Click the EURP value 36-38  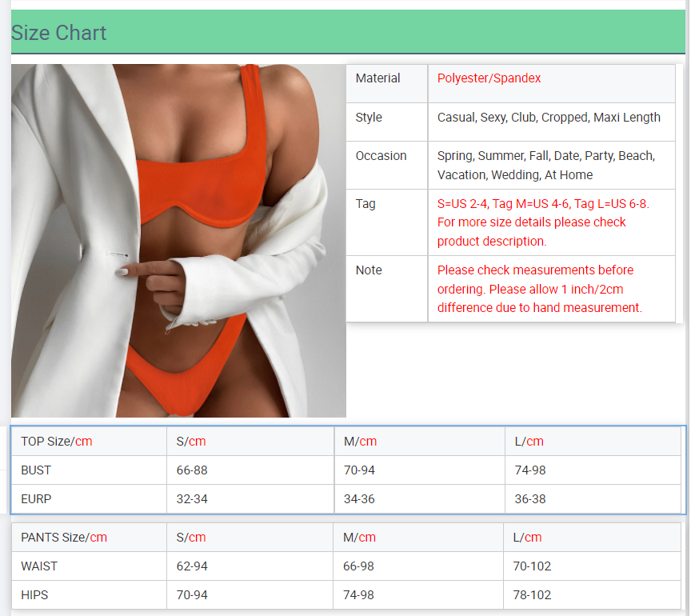[x=530, y=499]
